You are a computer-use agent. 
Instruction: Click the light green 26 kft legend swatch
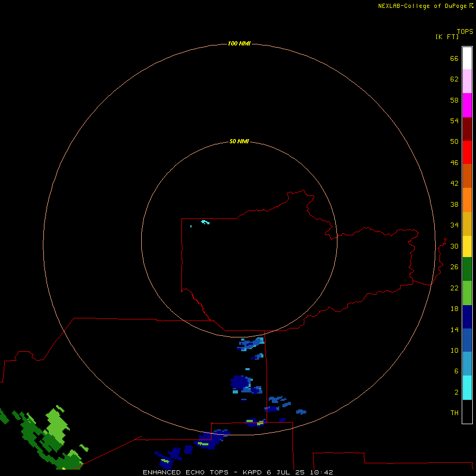point(467,293)
